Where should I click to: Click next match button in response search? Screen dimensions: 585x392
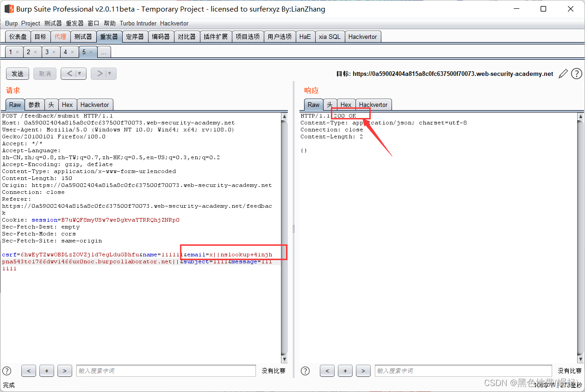(363, 371)
